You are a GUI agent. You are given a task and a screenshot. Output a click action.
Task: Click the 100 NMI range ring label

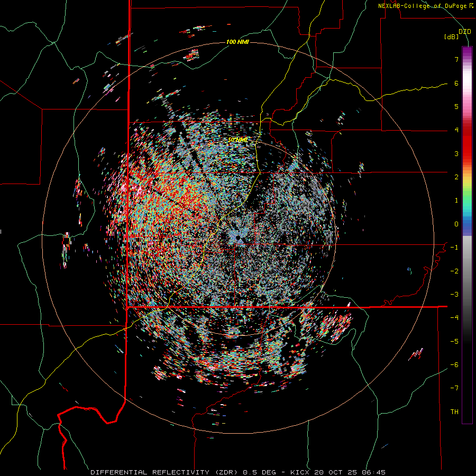pos(237,42)
